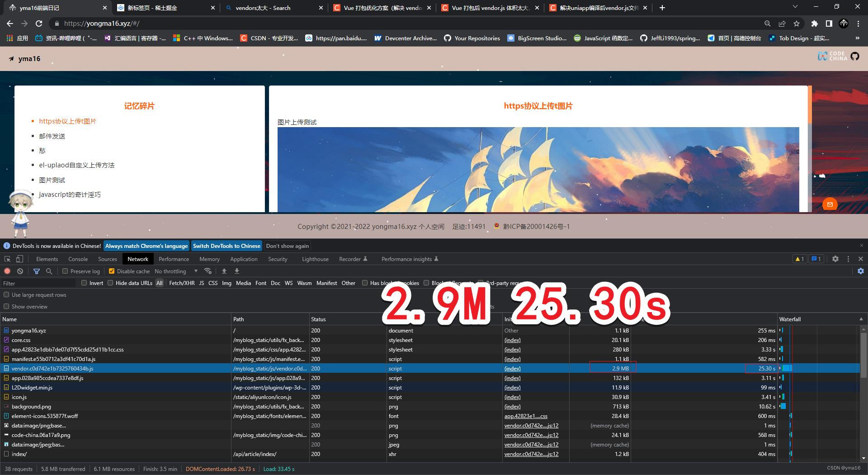Viewport: 868px width, 475px height.
Task: Open the GitHub icon in site header
Action: click(x=854, y=57)
